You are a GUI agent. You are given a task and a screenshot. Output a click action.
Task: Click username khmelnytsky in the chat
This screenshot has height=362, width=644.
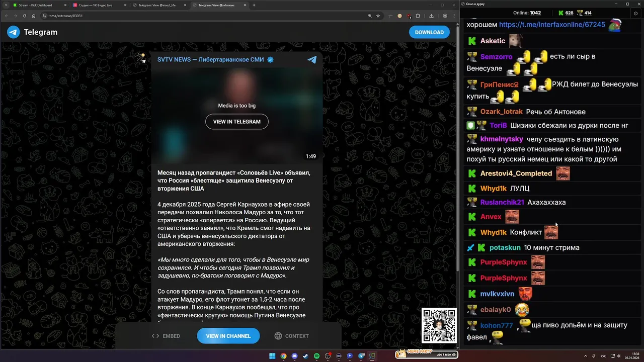coord(502,139)
